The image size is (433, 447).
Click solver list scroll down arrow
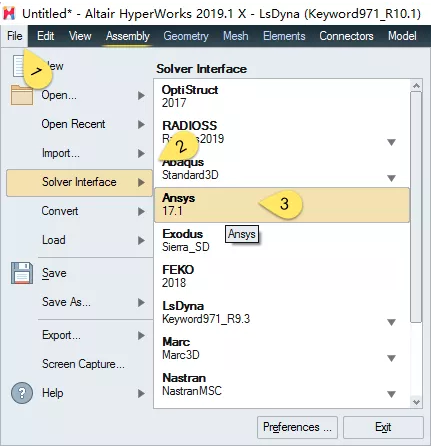point(416,402)
